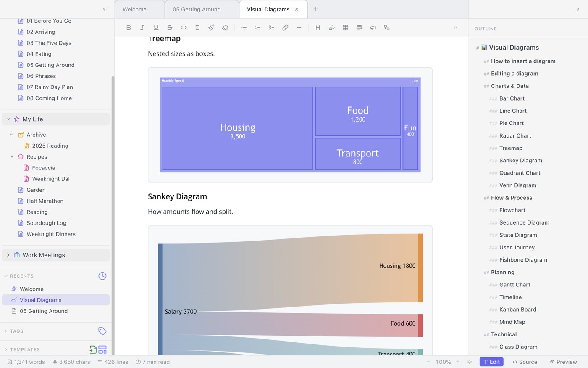The height and width of the screenshot is (368, 588).
Task: Switch to Source mode
Action: click(x=525, y=362)
